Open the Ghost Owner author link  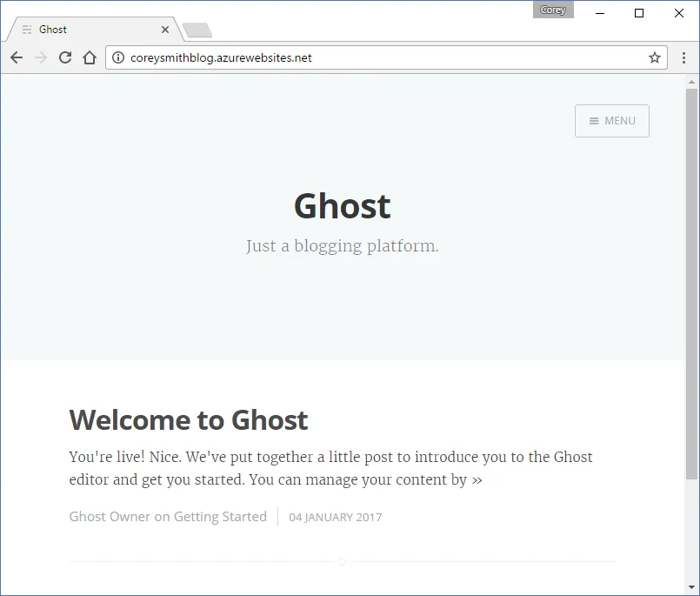click(x=110, y=517)
